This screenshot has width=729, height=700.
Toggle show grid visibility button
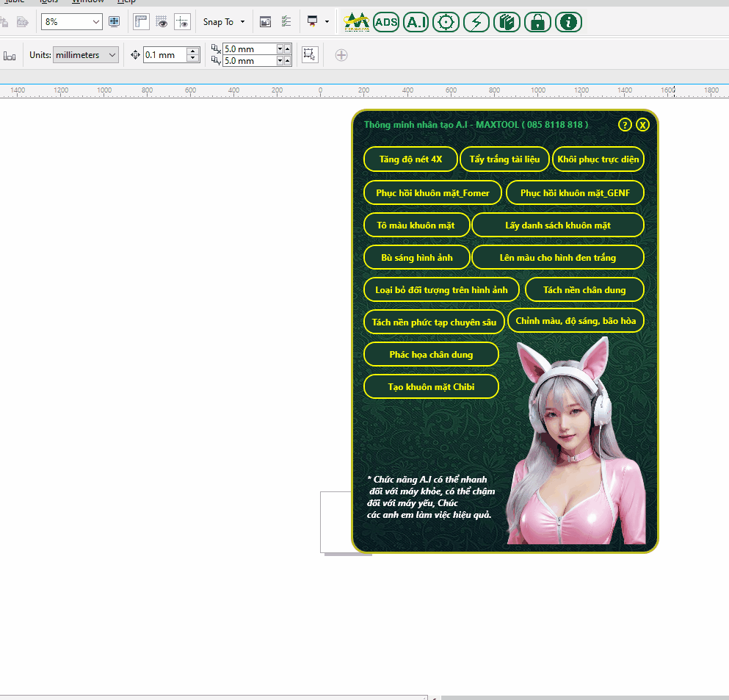[162, 22]
